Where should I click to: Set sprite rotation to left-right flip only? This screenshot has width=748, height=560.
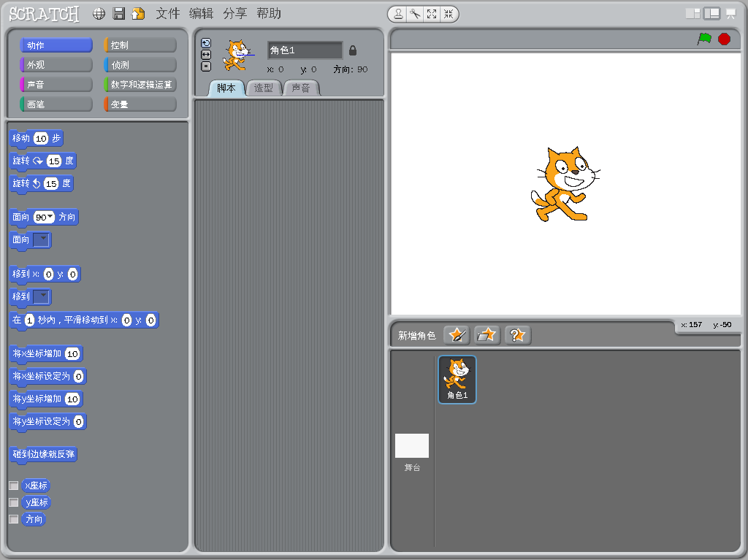coord(205,54)
